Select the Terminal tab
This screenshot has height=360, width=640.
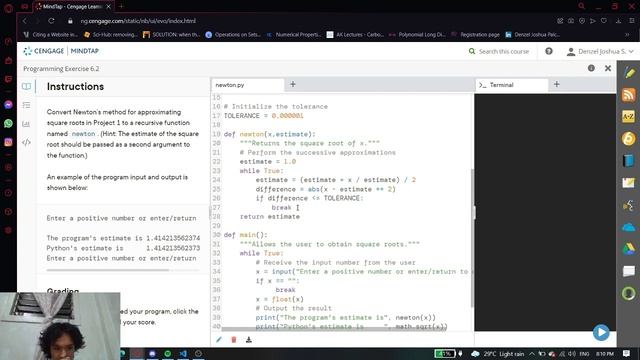click(512, 85)
